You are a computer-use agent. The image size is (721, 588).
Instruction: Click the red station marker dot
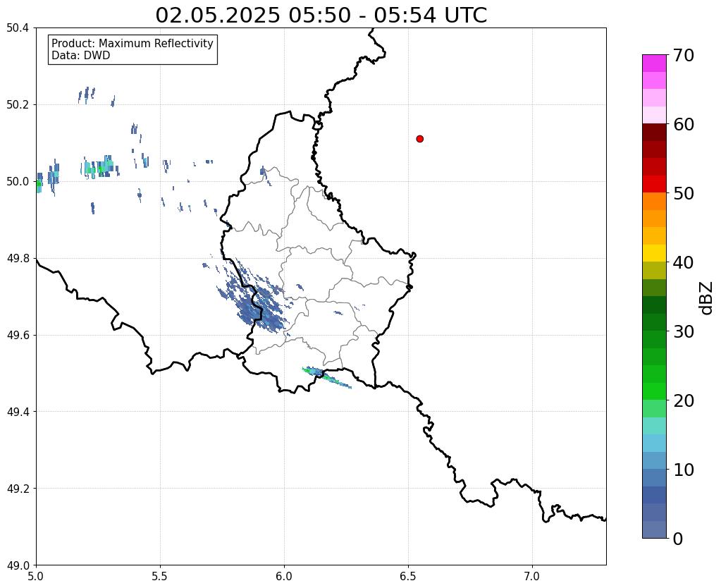(420, 139)
